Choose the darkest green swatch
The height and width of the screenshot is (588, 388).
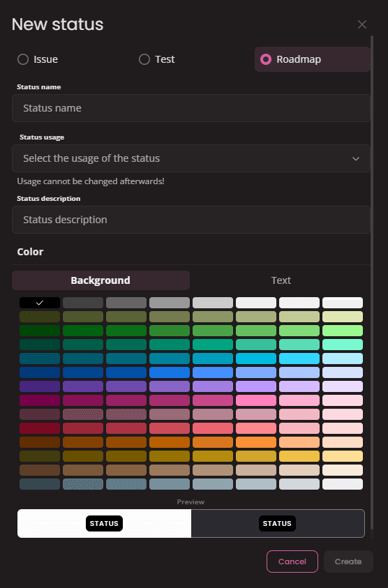point(40,331)
